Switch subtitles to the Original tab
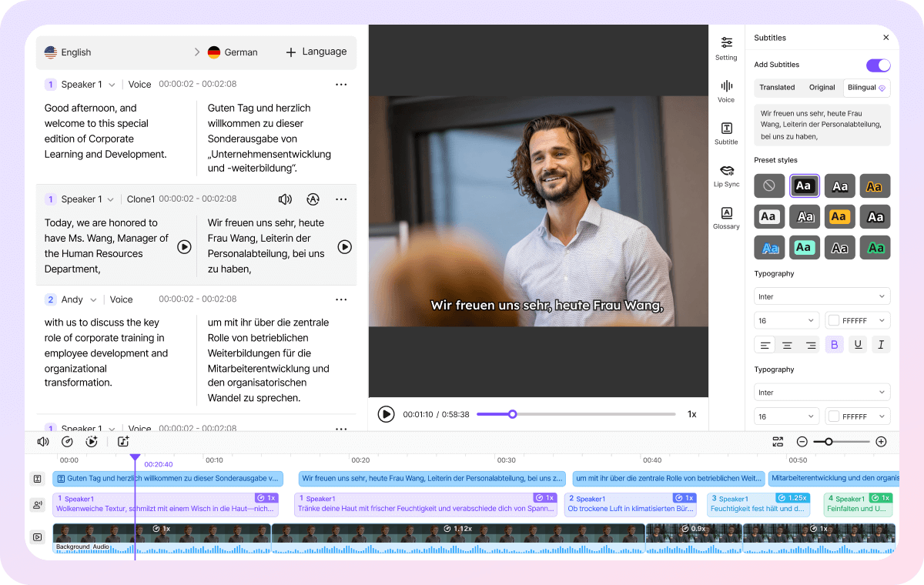 pyautogui.click(x=822, y=88)
